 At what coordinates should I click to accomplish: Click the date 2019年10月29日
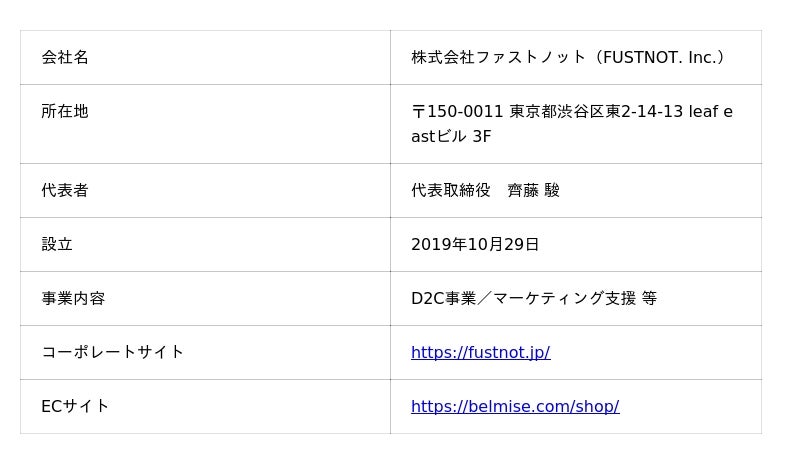point(475,244)
